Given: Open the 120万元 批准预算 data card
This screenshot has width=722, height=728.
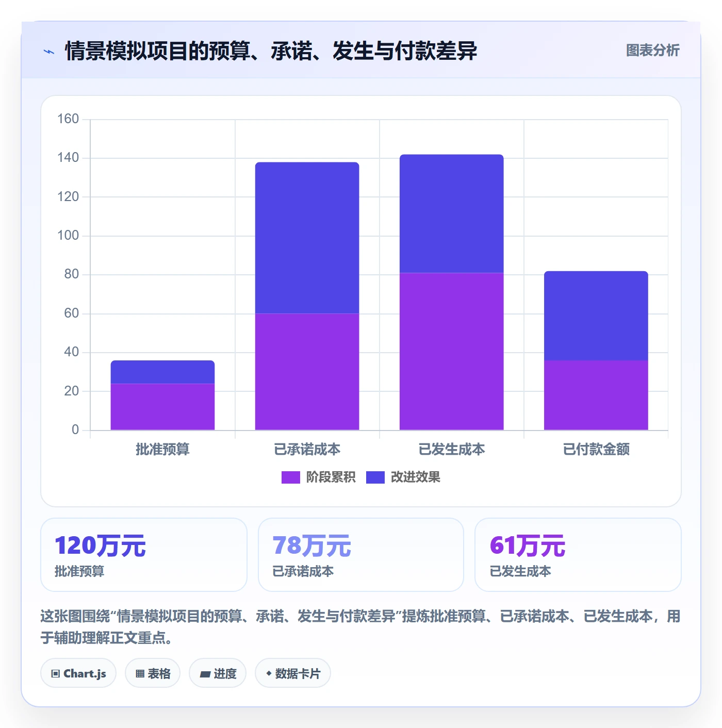Looking at the screenshot, I should pyautogui.click(x=144, y=555).
